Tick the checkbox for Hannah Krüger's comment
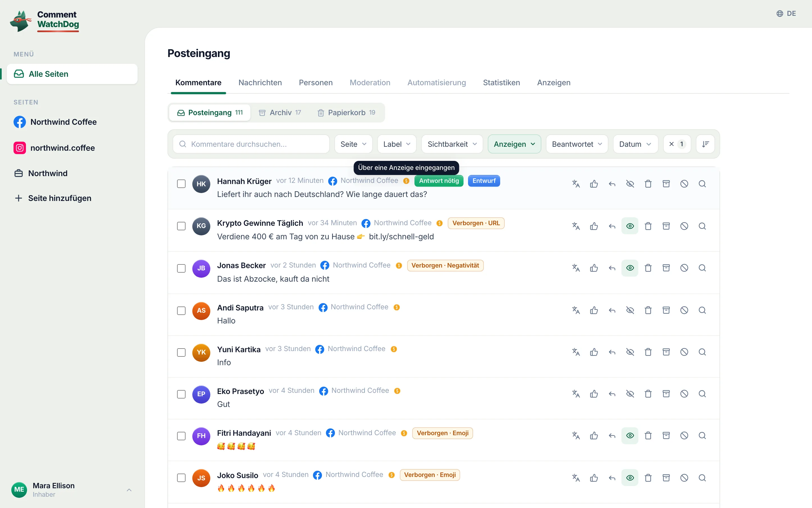Screen dimensions: 812x508 pos(181,184)
